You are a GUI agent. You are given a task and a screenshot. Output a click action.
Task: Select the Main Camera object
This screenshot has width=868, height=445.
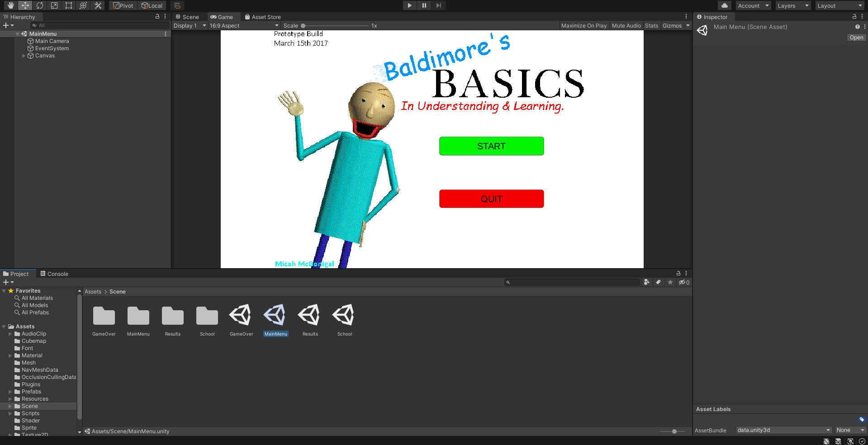click(52, 41)
